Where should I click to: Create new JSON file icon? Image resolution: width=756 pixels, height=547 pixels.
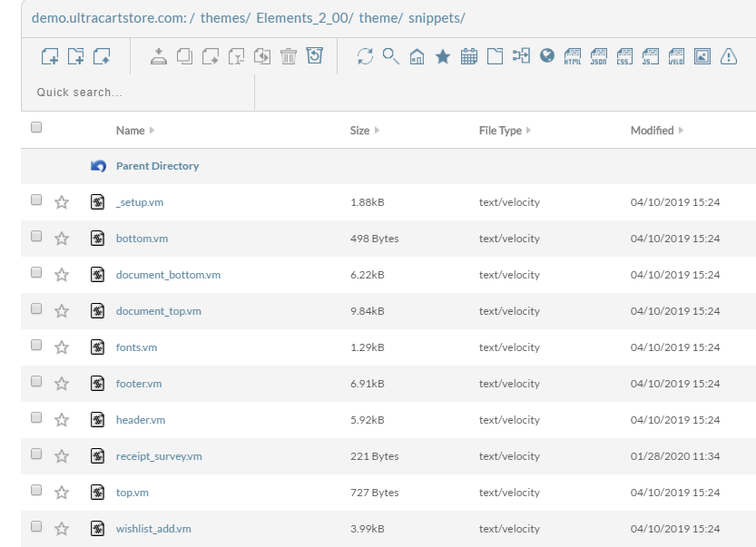[x=599, y=56]
